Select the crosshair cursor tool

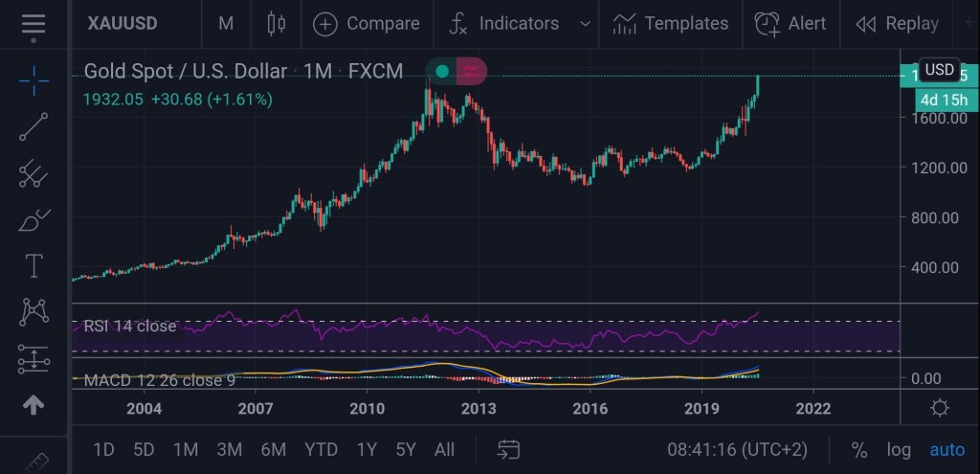point(33,80)
